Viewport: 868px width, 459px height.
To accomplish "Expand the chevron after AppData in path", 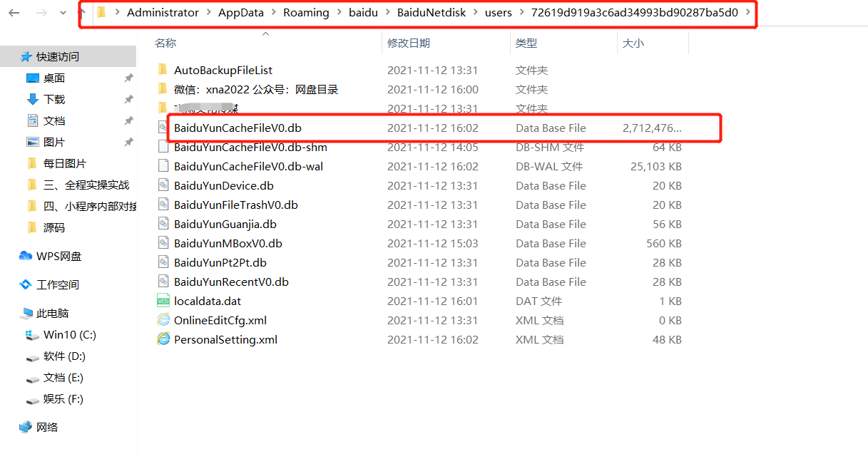I will [x=273, y=13].
